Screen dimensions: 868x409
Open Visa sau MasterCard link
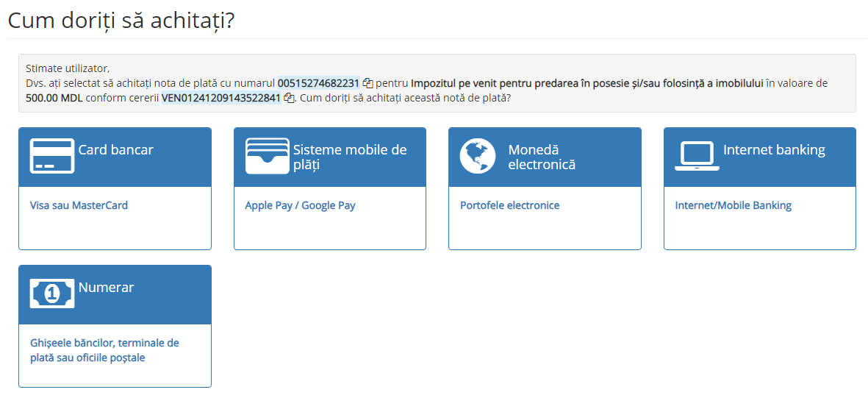pos(79,206)
